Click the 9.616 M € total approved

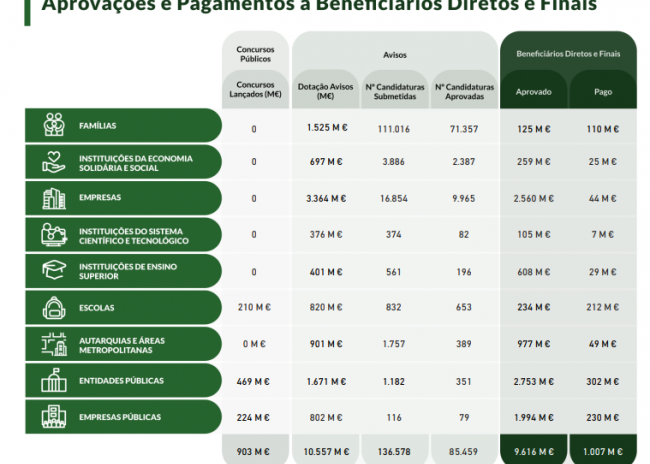(534, 452)
